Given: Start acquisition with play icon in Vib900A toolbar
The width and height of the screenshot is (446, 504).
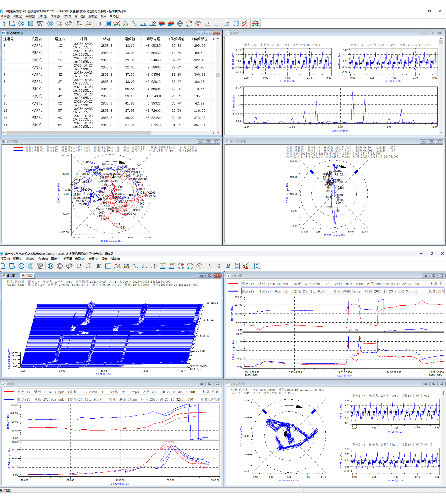Looking at the screenshot, I should point(50,24).
